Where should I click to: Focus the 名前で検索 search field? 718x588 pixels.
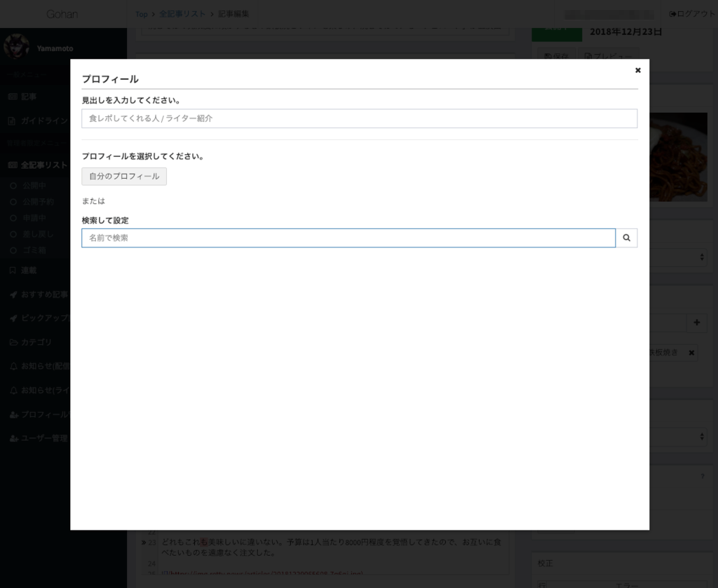[348, 238]
